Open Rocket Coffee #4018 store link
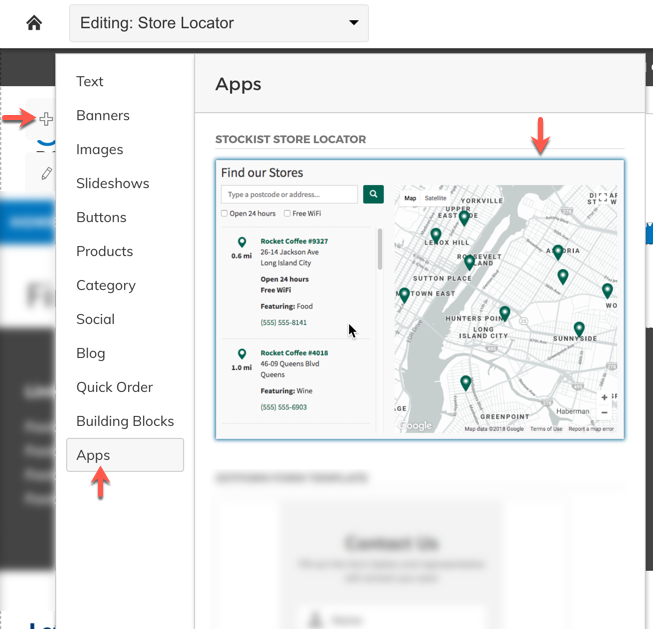 tap(294, 353)
